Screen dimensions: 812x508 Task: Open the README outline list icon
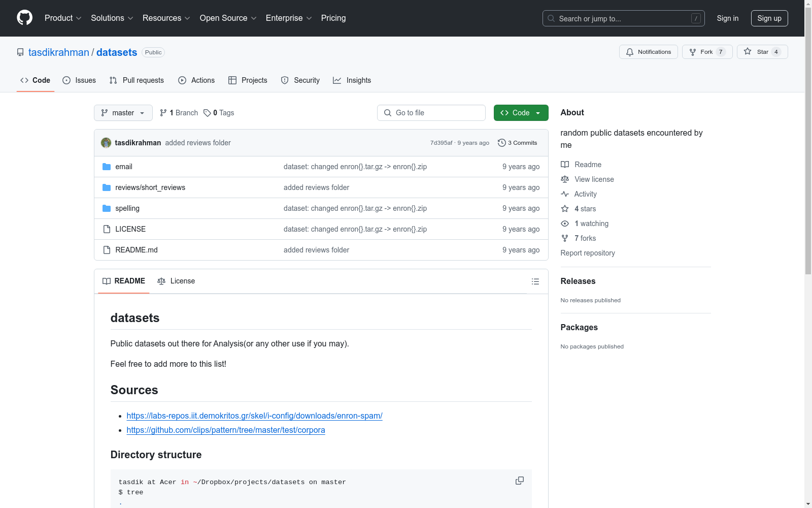click(x=535, y=281)
